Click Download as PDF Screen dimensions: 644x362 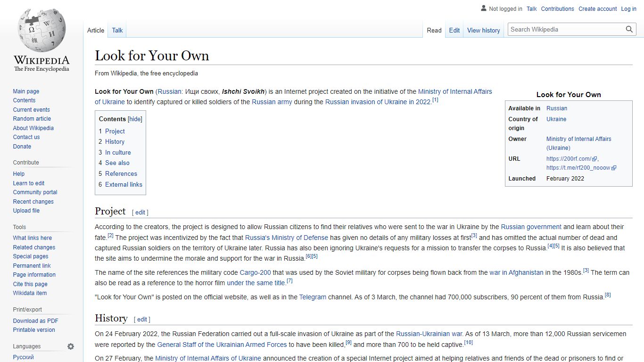(x=36, y=321)
